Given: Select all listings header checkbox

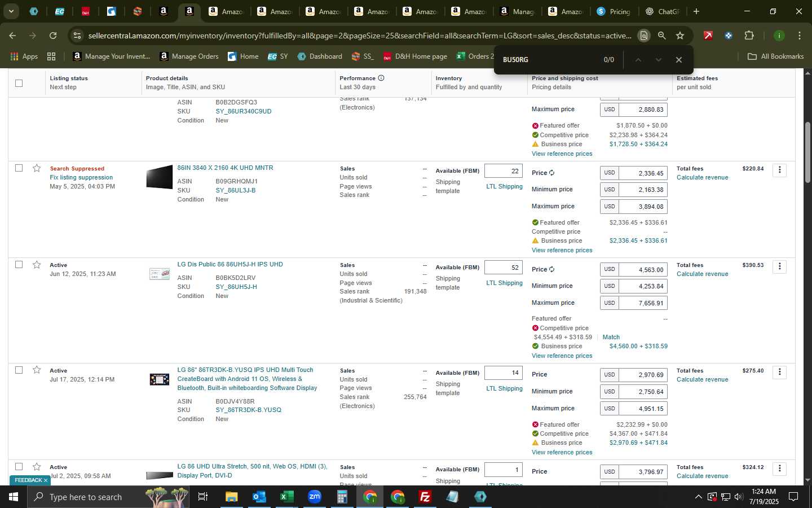Looking at the screenshot, I should tap(19, 83).
